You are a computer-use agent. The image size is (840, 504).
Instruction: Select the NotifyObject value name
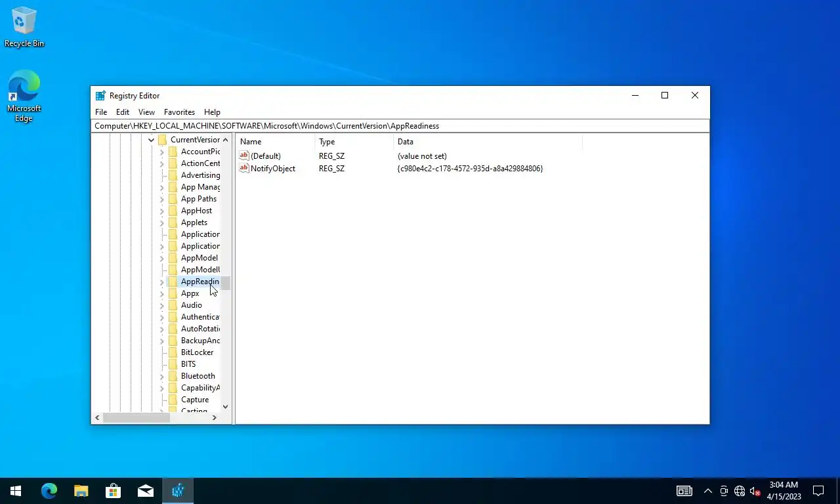tap(273, 169)
